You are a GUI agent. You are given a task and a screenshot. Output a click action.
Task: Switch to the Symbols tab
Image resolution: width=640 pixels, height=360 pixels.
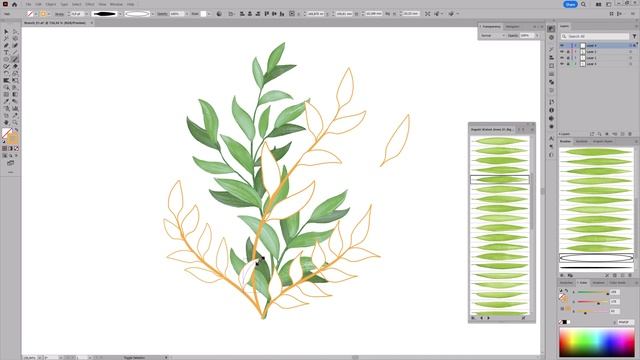pos(581,141)
